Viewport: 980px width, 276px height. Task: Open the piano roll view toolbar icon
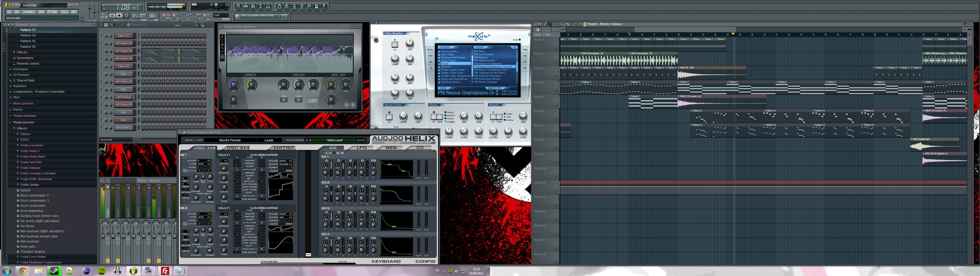[253, 6]
